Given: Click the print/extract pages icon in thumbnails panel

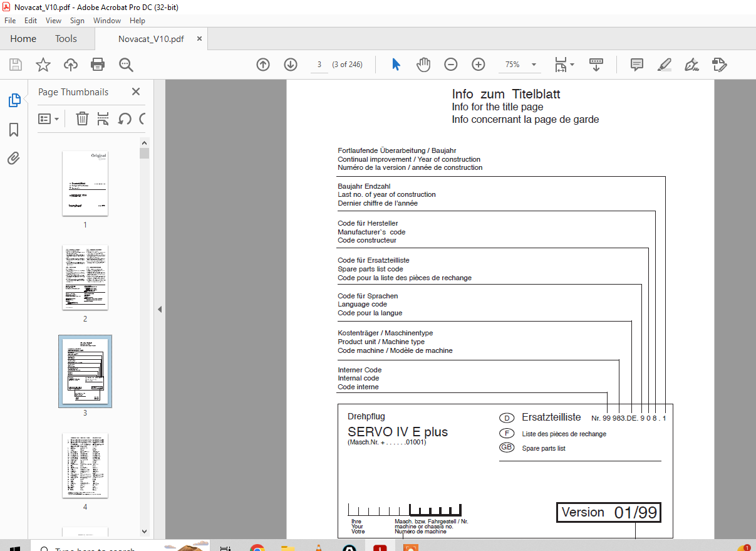Looking at the screenshot, I should (x=103, y=118).
